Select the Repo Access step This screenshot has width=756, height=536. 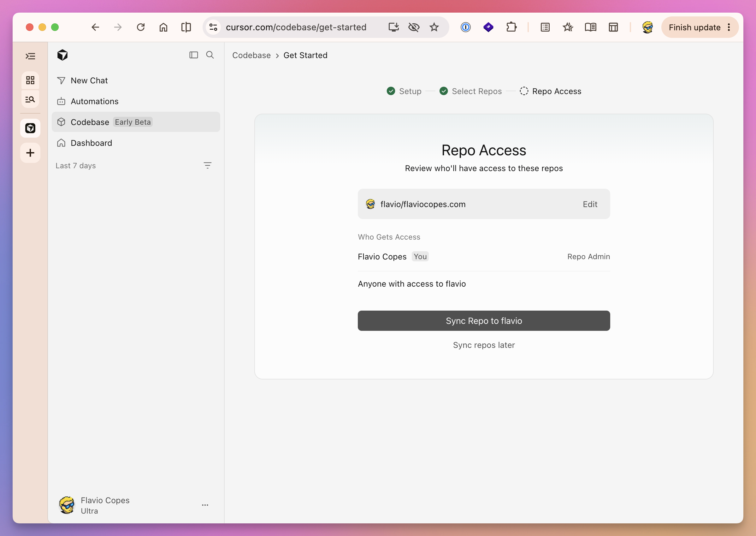point(551,91)
